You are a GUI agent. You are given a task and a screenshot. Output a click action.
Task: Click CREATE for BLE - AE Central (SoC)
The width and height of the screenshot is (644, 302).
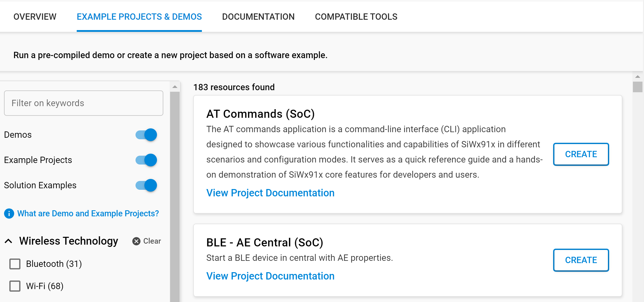click(x=581, y=260)
